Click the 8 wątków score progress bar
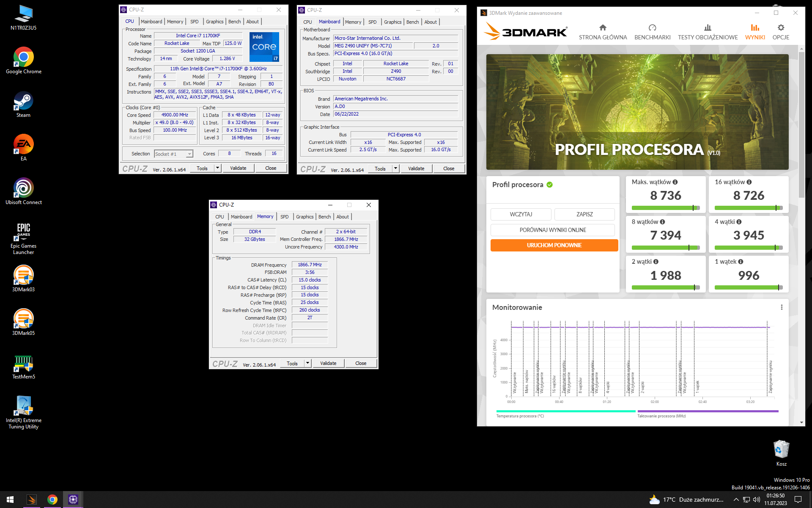 click(666, 248)
